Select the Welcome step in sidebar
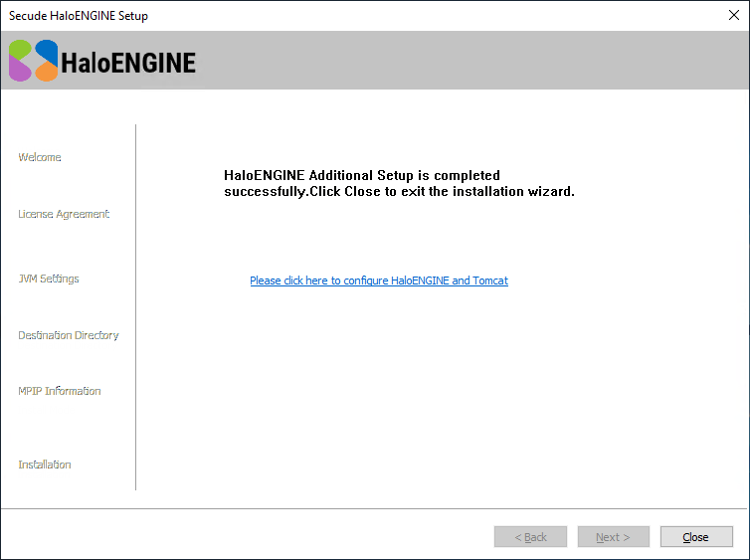Screen dimensions: 750x560 tap(40, 157)
